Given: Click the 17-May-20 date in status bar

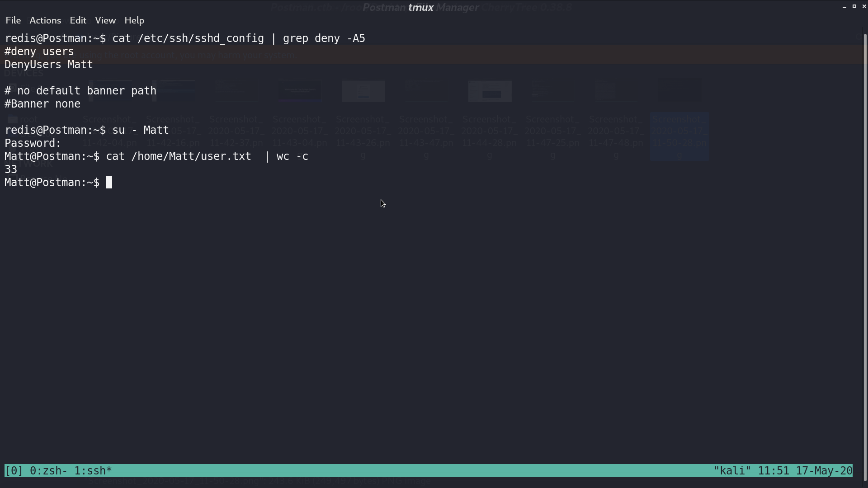Looking at the screenshot, I should (x=824, y=471).
